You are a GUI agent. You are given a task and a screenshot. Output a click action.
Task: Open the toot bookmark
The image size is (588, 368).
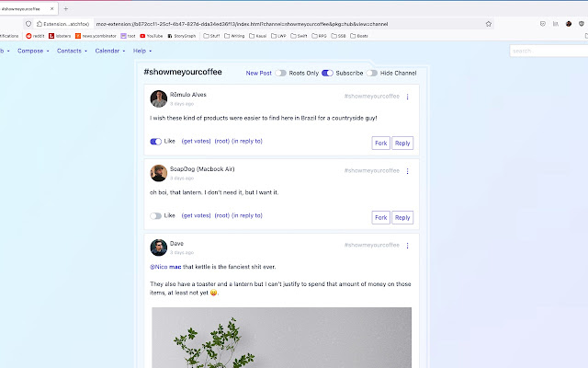[x=128, y=36]
